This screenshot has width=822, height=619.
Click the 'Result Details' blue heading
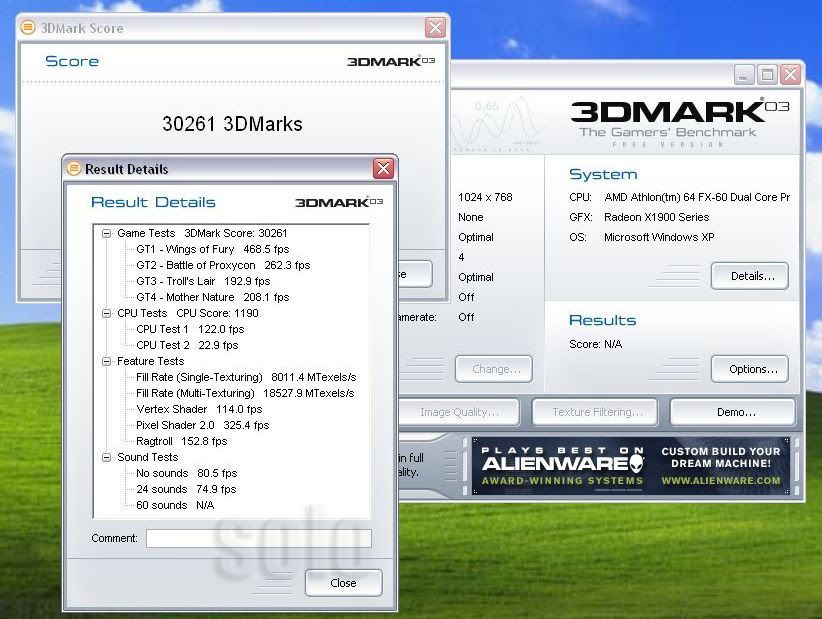[x=153, y=202]
